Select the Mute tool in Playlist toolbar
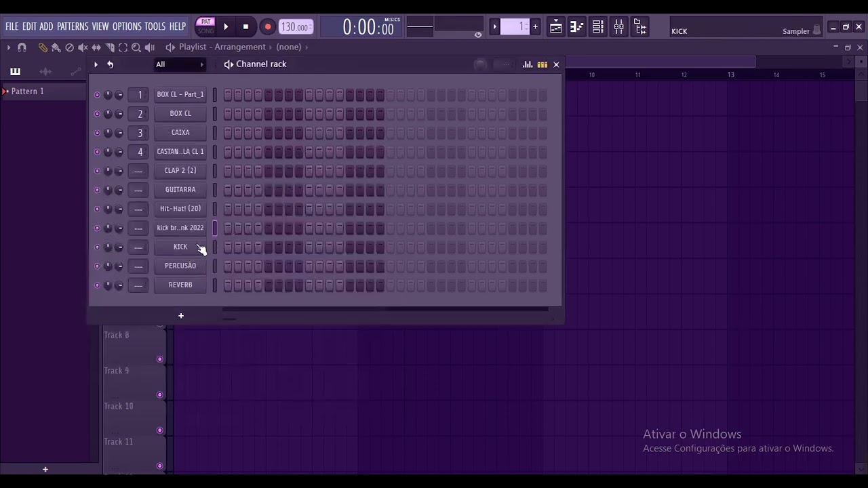This screenshot has width=868, height=488. pyautogui.click(x=83, y=47)
